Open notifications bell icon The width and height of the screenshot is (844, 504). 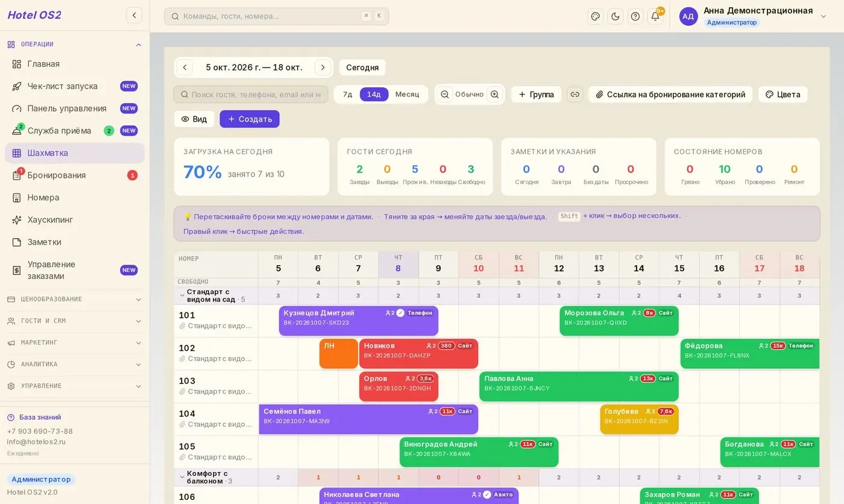tap(655, 16)
